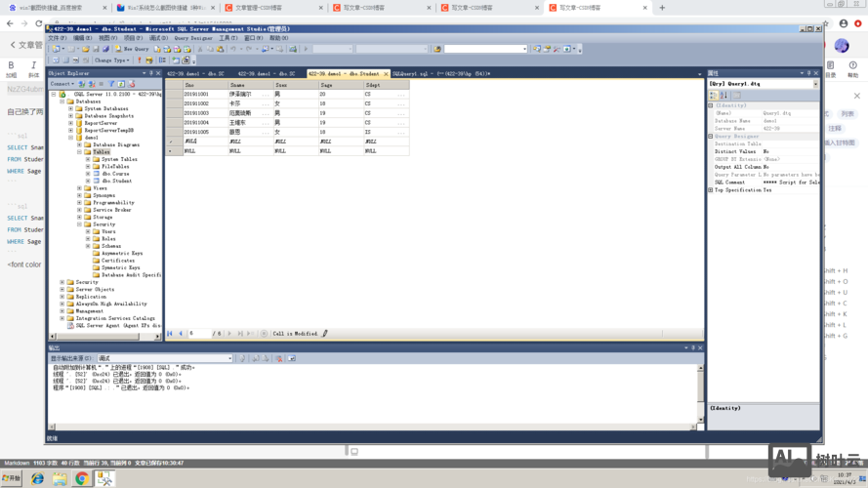Open the output source dropdown
Screen dimensions: 868x488
[x=229, y=358]
